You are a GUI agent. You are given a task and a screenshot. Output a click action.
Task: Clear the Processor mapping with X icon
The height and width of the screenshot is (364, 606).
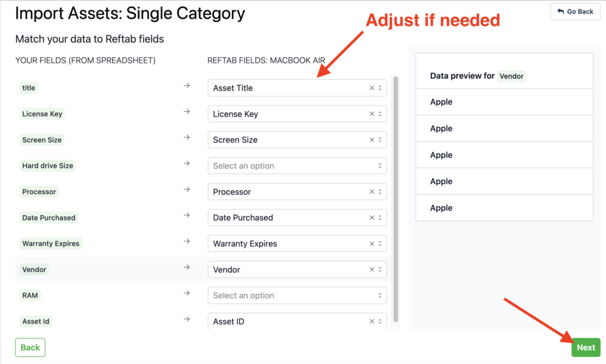click(372, 192)
